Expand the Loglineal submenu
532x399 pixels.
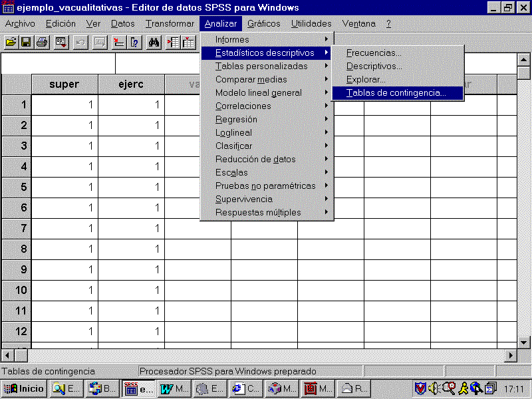pyautogui.click(x=267, y=132)
